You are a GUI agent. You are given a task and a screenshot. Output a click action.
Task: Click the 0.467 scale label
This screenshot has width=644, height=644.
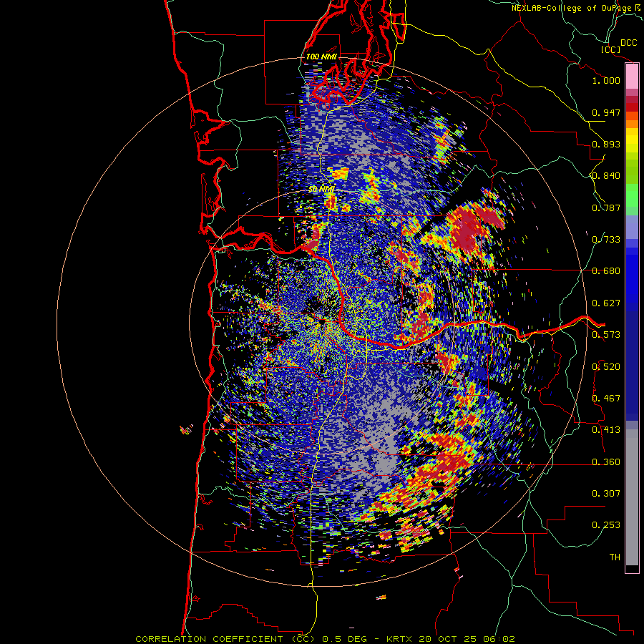click(606, 399)
